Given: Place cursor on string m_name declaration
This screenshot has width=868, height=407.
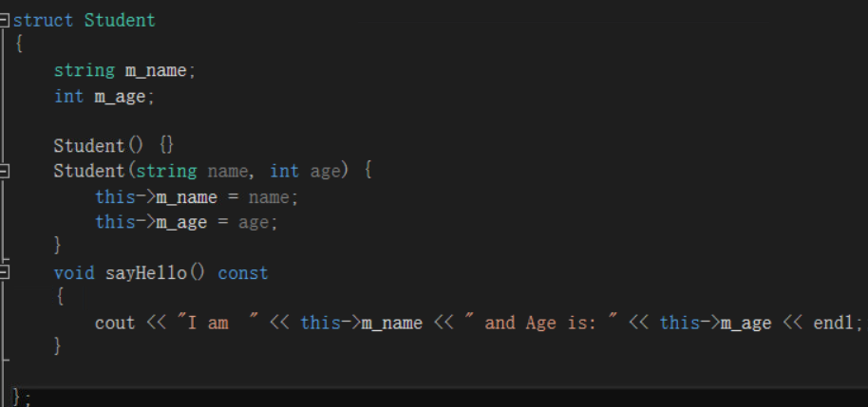Looking at the screenshot, I should 124,71.
